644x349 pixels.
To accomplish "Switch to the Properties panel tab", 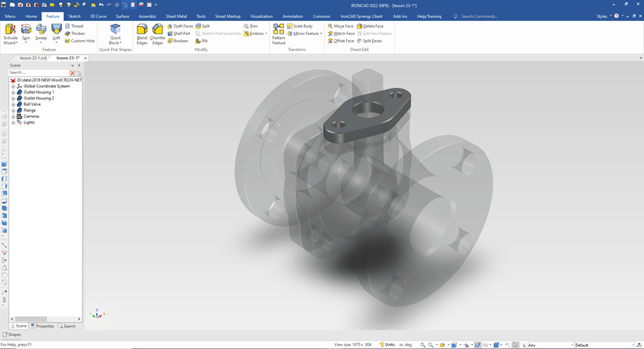I will click(x=43, y=326).
